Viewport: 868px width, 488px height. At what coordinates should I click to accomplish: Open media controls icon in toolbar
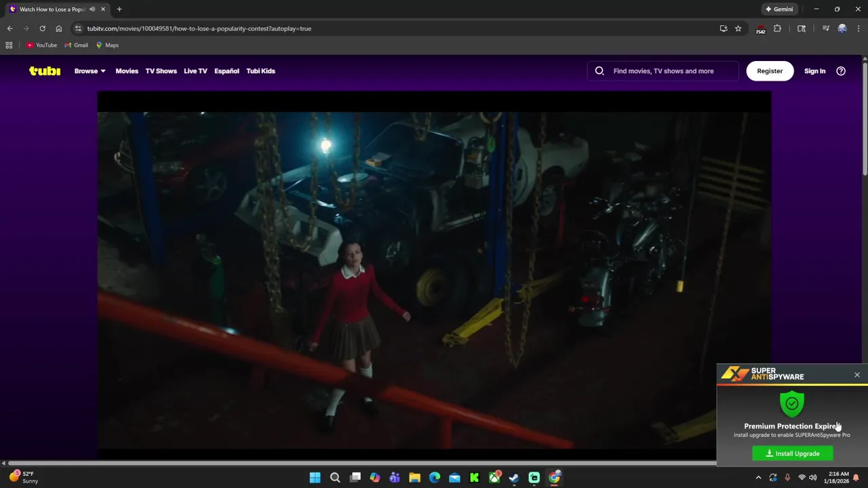point(825,28)
